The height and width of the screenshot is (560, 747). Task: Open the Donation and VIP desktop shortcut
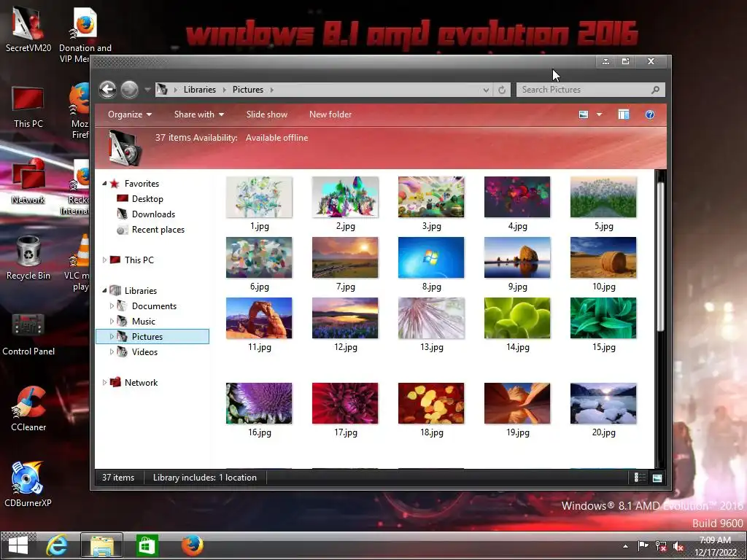(x=85, y=34)
